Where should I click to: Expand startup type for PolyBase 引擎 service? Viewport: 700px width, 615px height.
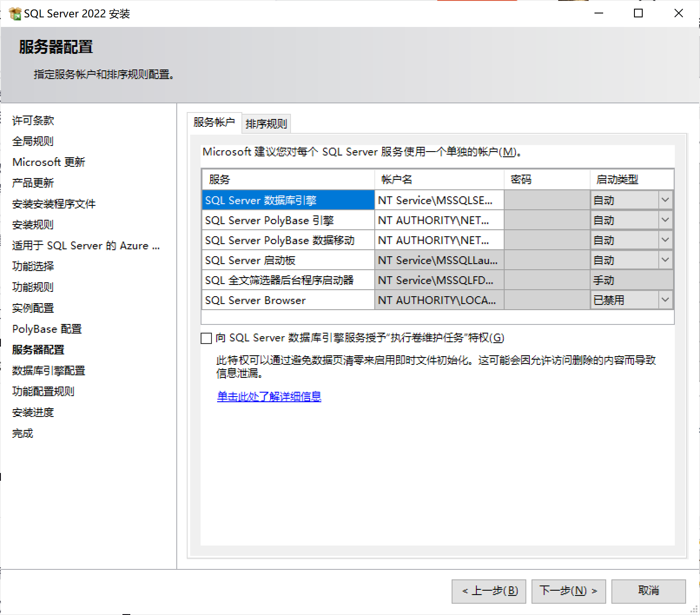tap(665, 220)
